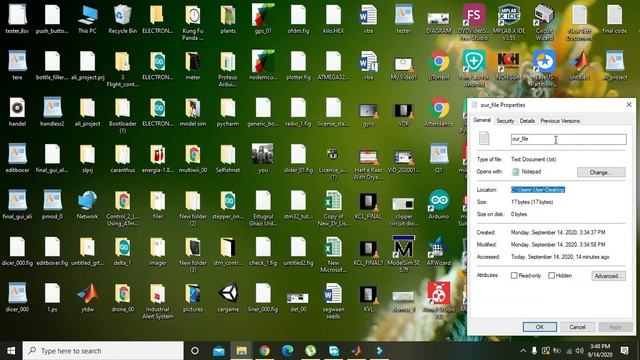This screenshot has width=640, height=360.
Task: Select the Arduino shortcut on desktop
Action: tap(438, 205)
